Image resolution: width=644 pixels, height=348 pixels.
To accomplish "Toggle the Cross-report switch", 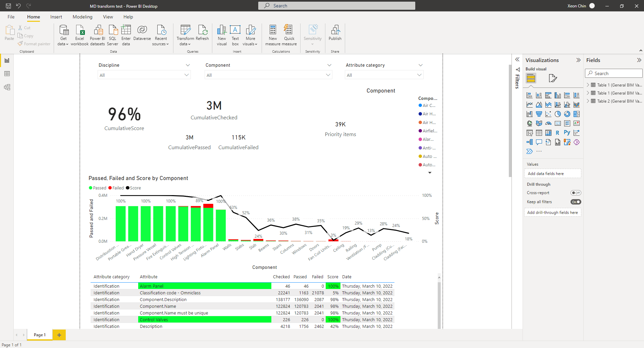I will pos(576,193).
